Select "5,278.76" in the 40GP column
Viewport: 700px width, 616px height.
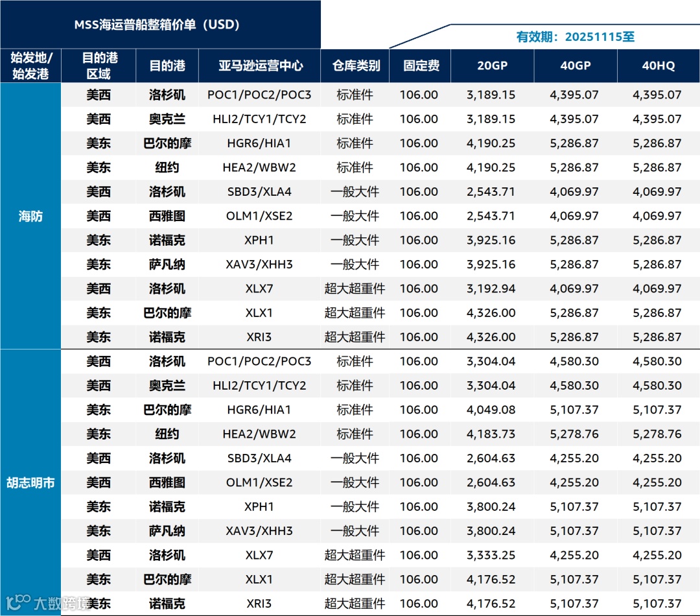point(574,434)
